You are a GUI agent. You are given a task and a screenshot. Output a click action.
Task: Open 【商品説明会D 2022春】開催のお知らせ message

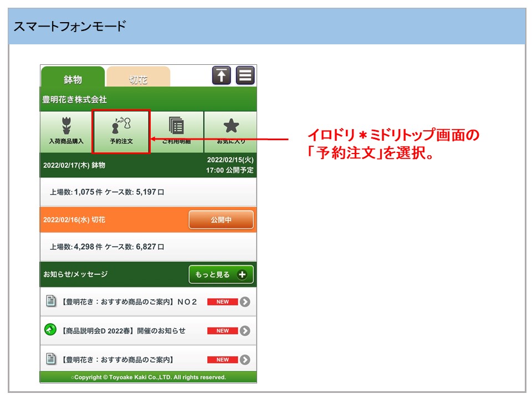[124, 331]
